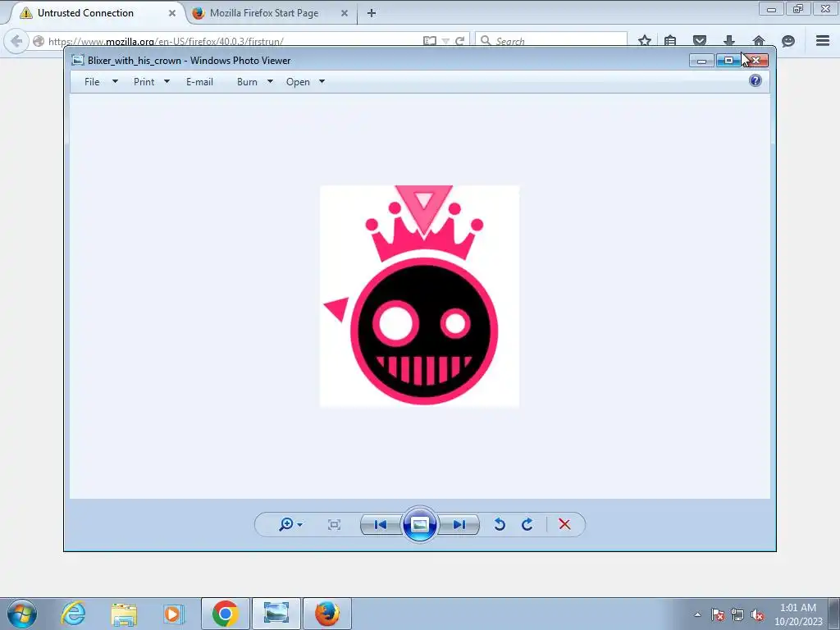The height and width of the screenshot is (630, 840).
Task: Open Action Center flag icon
Action: click(718, 614)
